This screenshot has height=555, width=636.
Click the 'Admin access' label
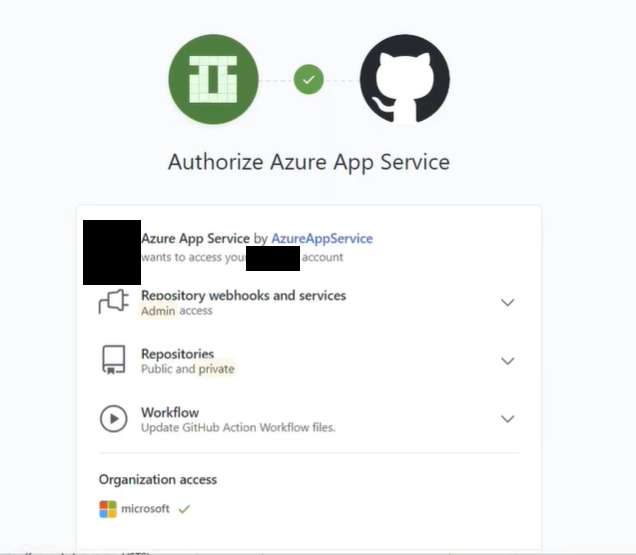176,311
